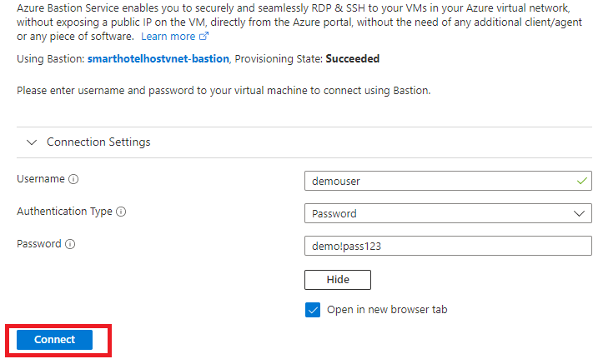This screenshot has width=593, height=364.
Task: Open the Authentication Type Password dropdown
Action: pyautogui.click(x=448, y=213)
